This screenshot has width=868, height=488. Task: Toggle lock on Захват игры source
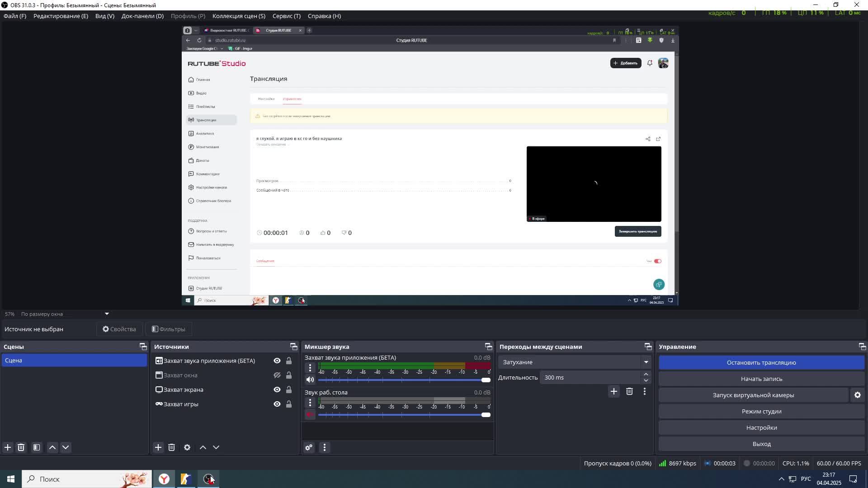(289, 404)
